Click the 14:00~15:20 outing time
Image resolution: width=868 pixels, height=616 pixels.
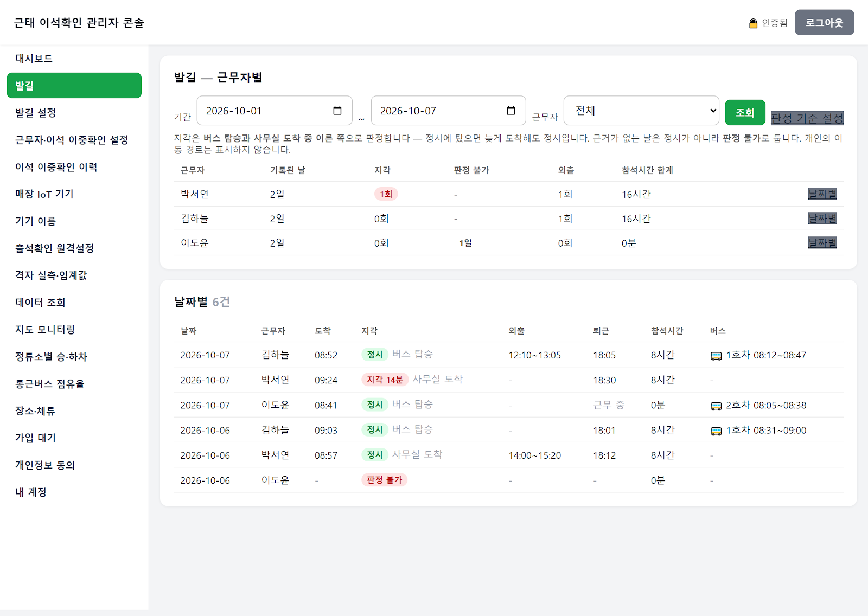[x=534, y=455]
